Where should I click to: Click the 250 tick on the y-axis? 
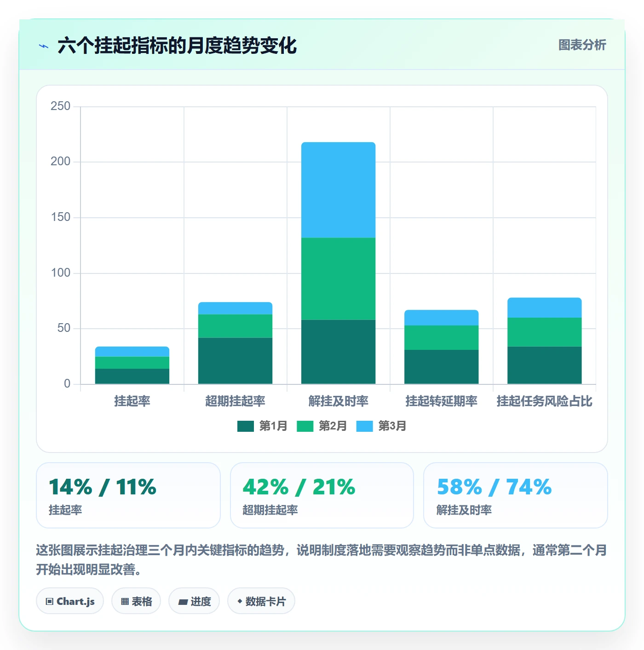tap(61, 106)
